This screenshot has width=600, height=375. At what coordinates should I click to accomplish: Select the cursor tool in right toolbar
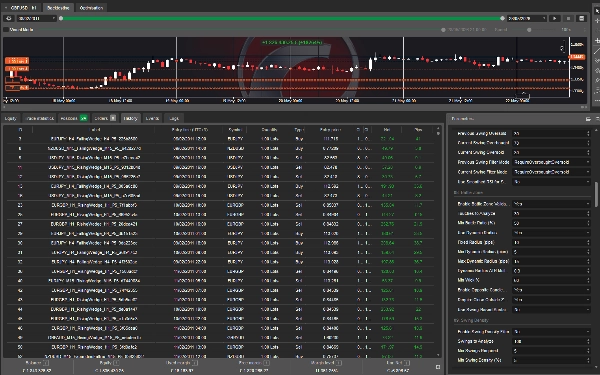[x=597, y=11]
